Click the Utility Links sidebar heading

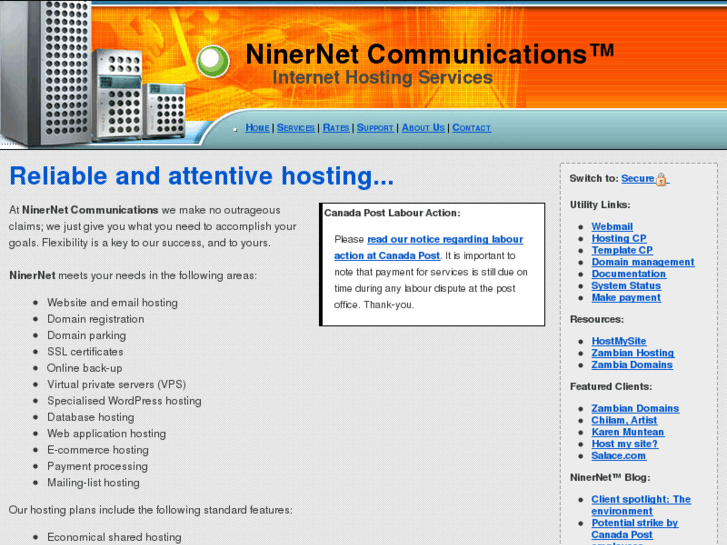600,205
